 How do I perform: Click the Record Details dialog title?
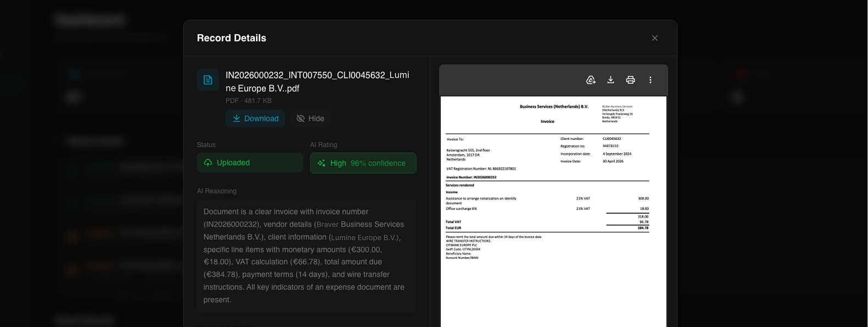(231, 38)
